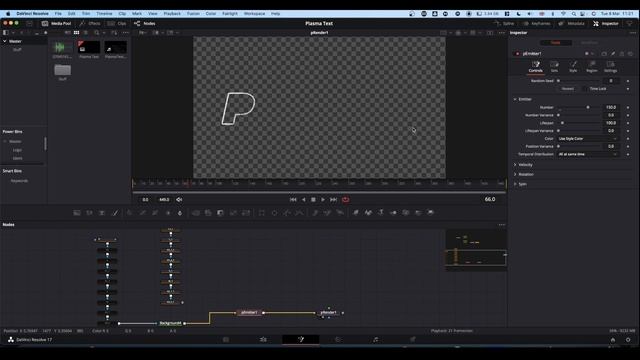Switch to the Color page icon
This screenshot has width=640, height=360.
click(x=338, y=339)
